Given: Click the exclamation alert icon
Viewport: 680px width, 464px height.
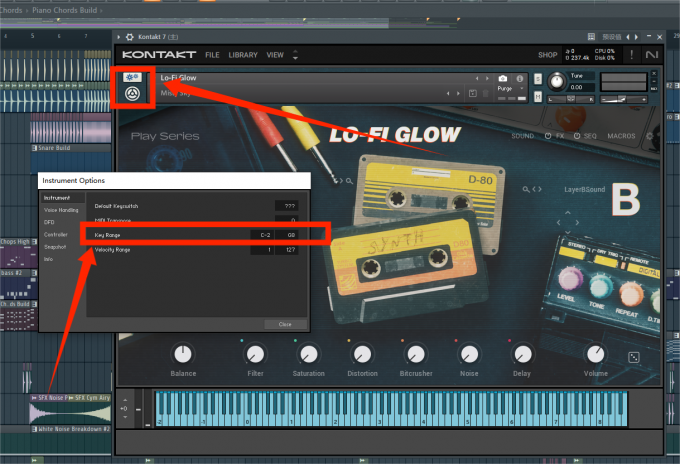Looking at the screenshot, I should 631,55.
